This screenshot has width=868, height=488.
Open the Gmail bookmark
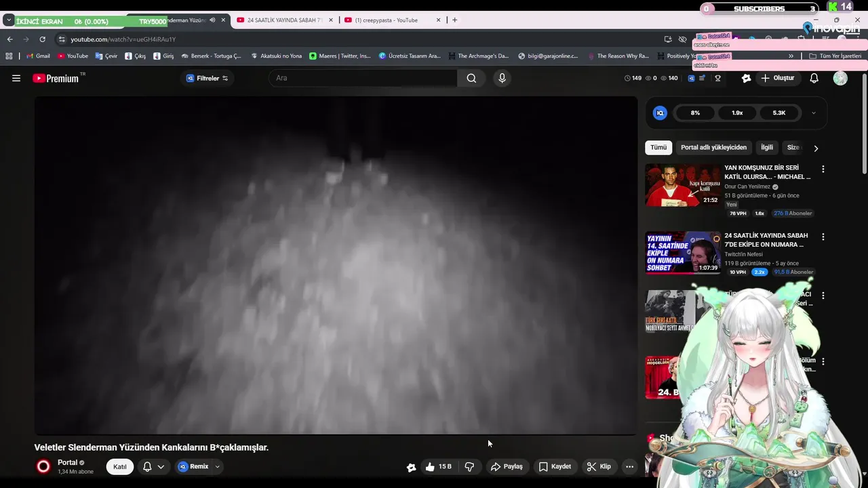[38, 56]
